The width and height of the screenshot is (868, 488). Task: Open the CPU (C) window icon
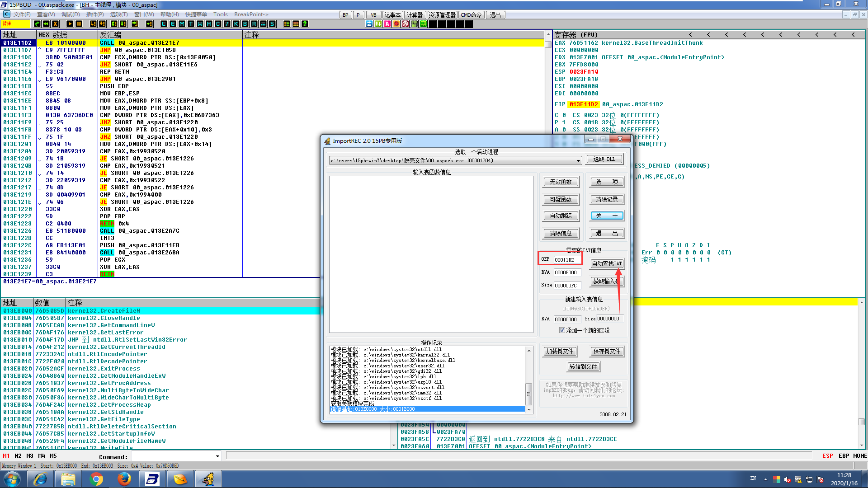tap(218, 24)
